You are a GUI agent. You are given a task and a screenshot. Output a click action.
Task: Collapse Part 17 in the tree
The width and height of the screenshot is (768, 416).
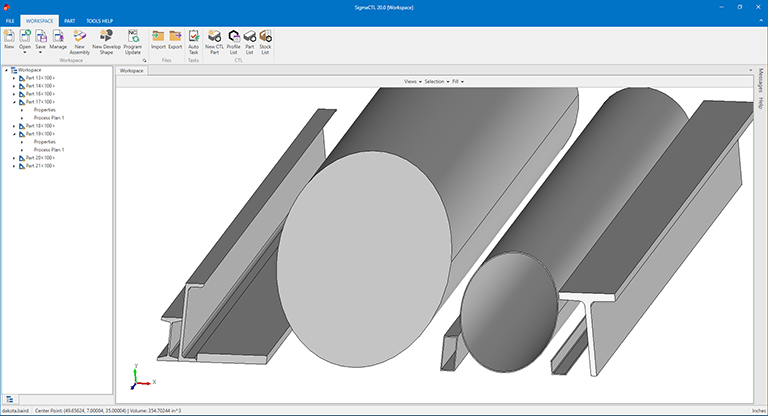click(14, 102)
